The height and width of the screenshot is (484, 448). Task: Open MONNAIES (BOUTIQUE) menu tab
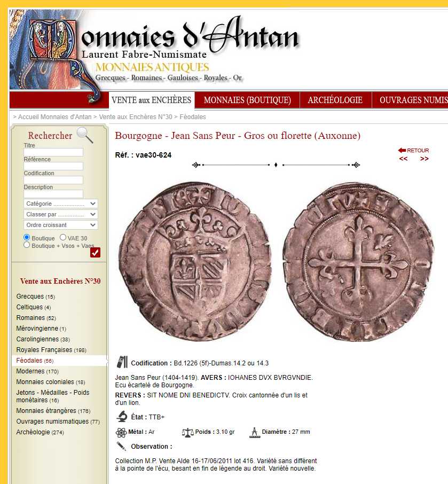point(247,100)
